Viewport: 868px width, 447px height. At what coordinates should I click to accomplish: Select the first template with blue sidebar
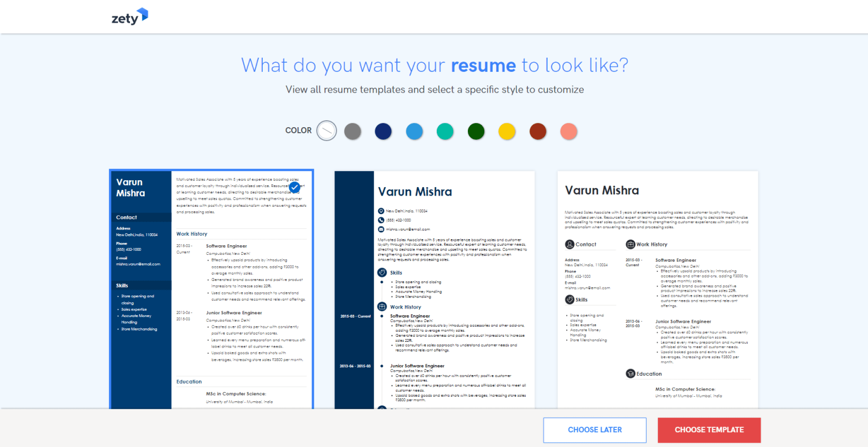211,289
